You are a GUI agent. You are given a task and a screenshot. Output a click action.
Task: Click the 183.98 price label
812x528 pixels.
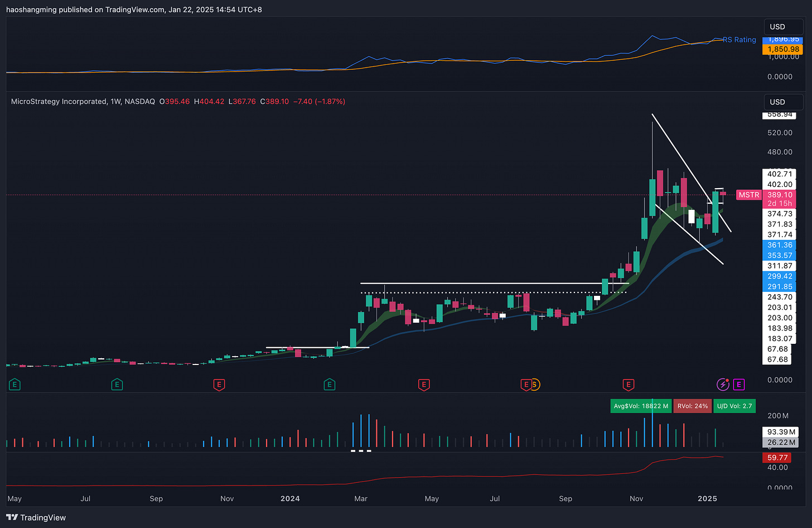[780, 328]
